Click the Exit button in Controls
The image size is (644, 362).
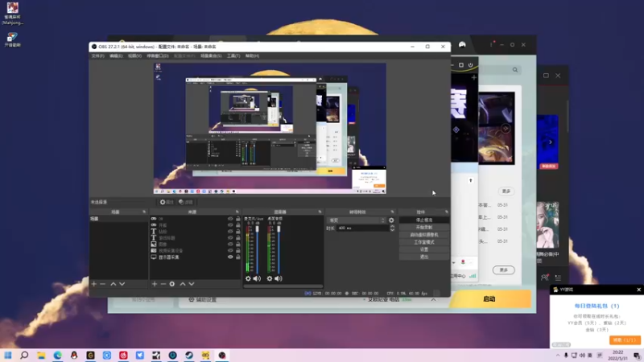424,257
